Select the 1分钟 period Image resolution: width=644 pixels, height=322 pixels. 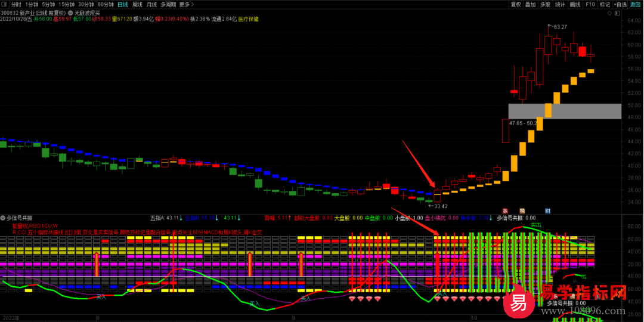[x=31, y=5]
